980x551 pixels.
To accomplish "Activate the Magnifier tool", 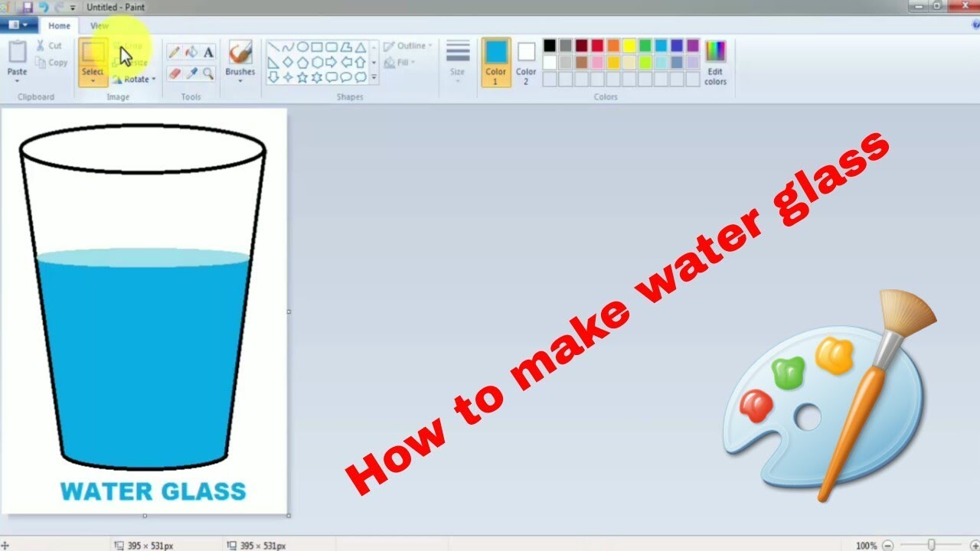I will pyautogui.click(x=208, y=73).
